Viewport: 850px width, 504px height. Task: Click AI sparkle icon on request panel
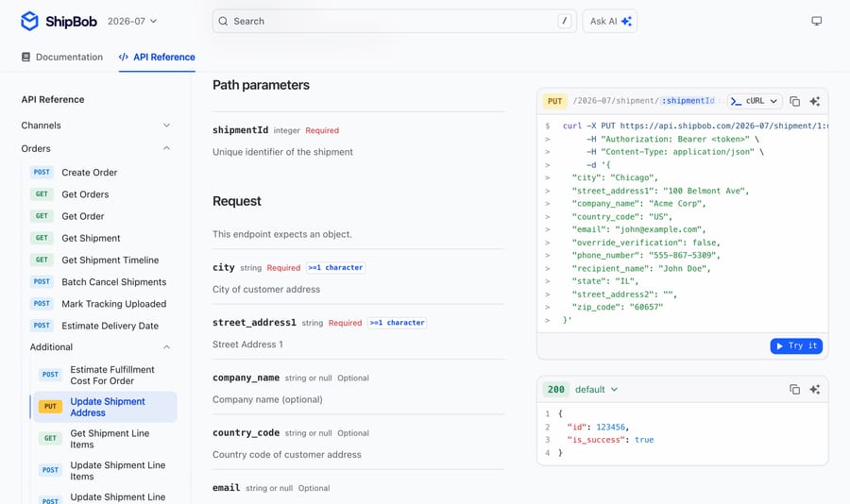815,101
